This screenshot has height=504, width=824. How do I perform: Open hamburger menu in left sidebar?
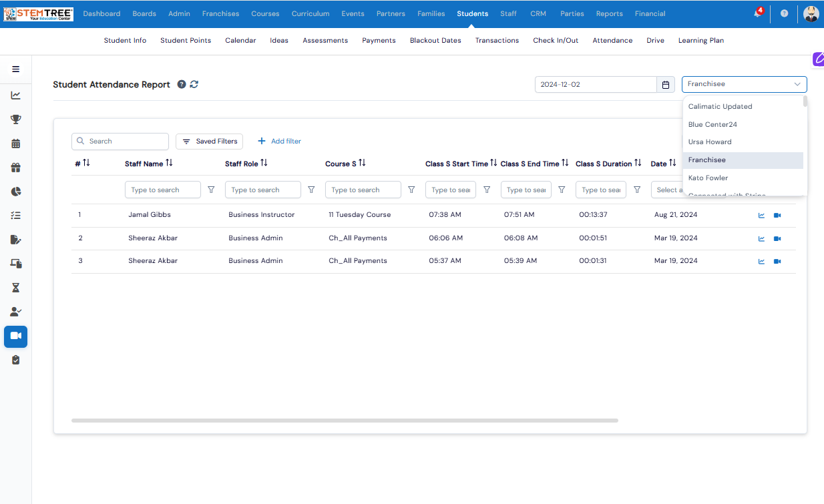pos(16,69)
